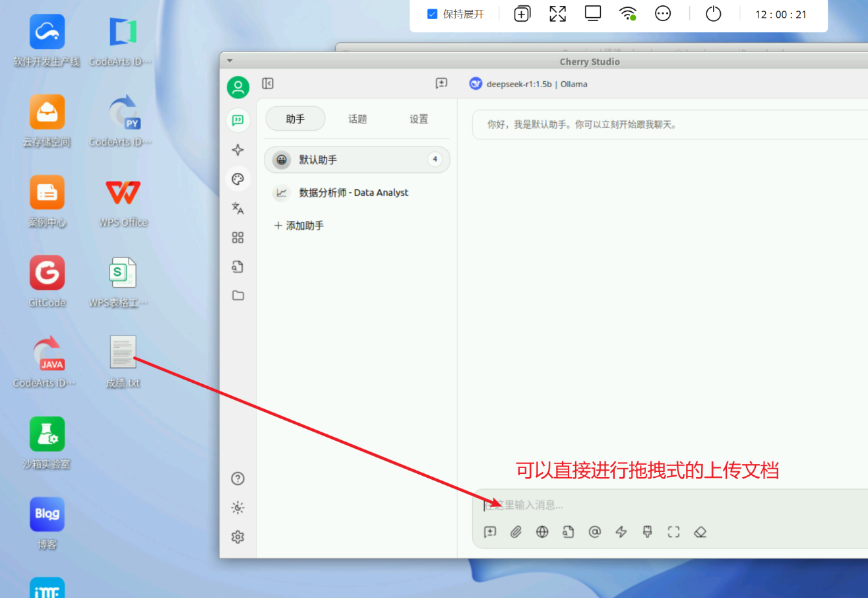Screen dimensions: 868x598
Task: Click the Wi-Fi network status icon
Action: (628, 14)
